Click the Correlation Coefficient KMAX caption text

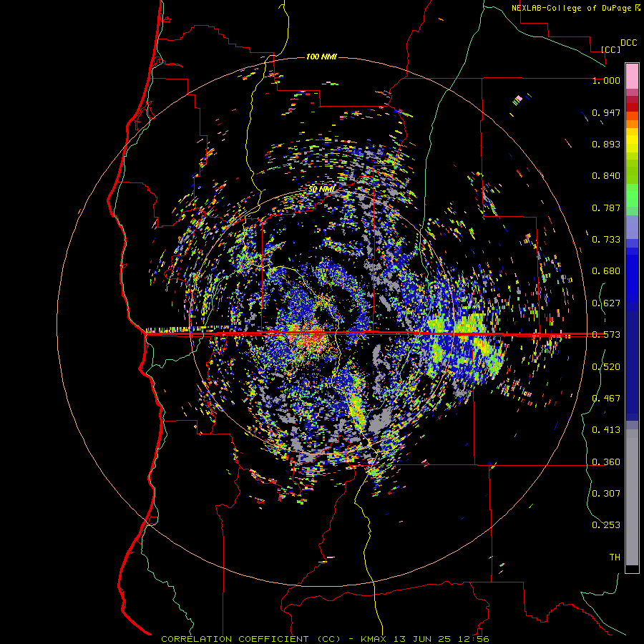coord(325,639)
